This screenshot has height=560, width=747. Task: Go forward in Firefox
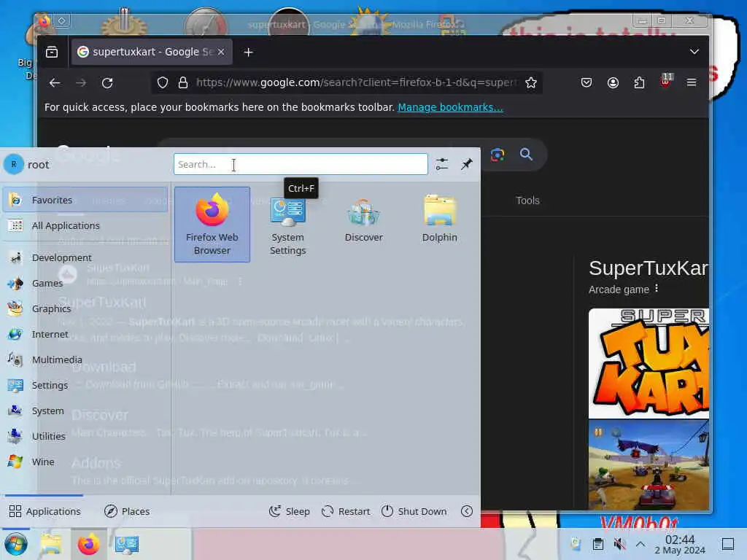pyautogui.click(x=81, y=83)
